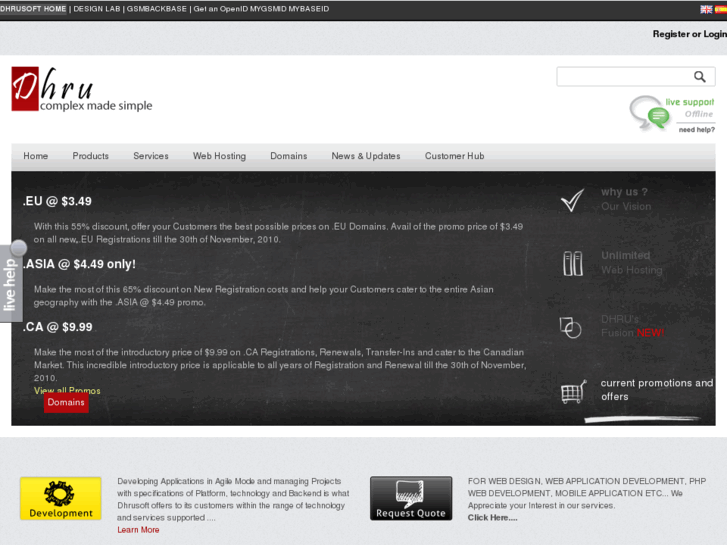Click Learn More under Development
727x545 pixels.
(x=138, y=530)
